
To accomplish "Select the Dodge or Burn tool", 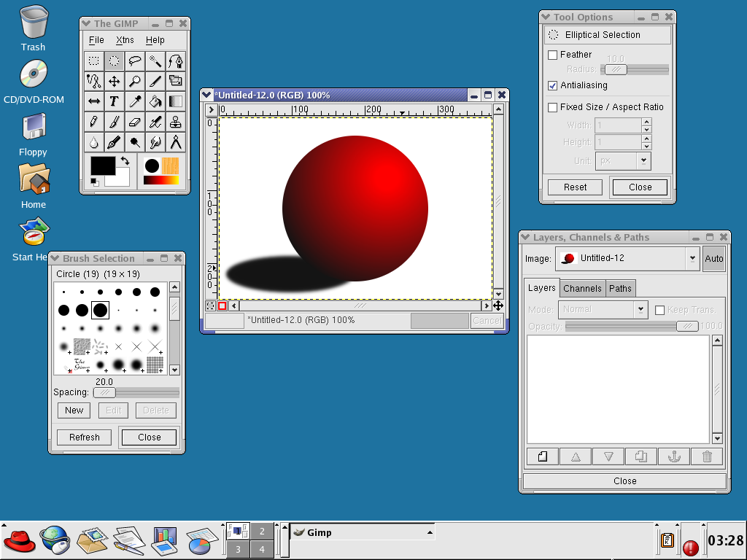I will click(x=135, y=142).
